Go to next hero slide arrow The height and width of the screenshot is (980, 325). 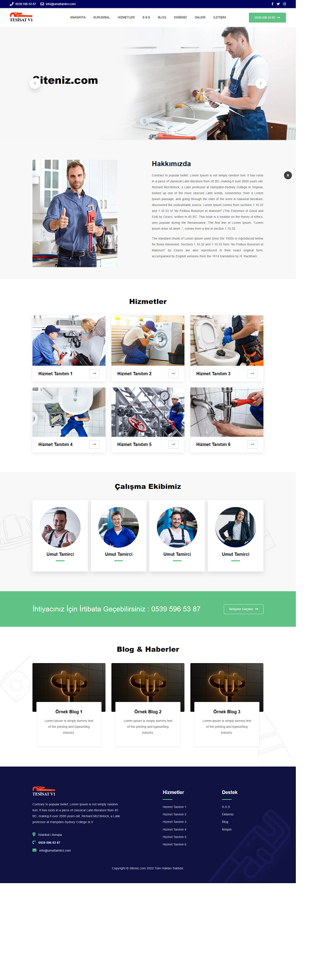click(261, 83)
